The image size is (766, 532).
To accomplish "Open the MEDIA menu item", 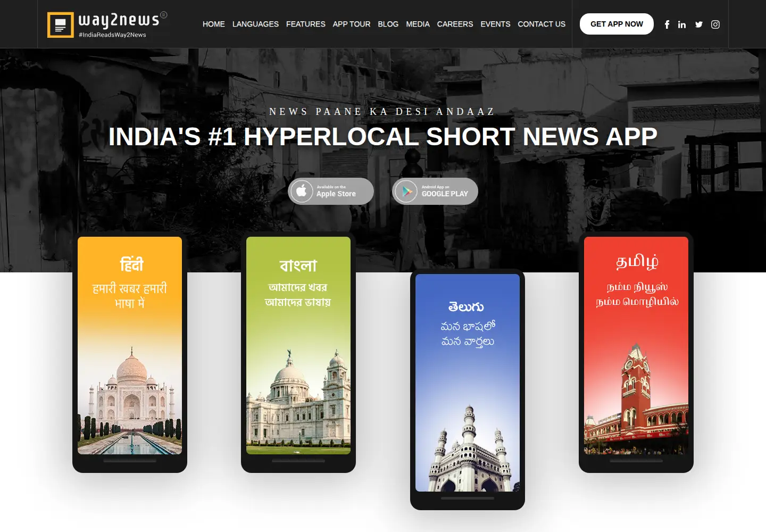I will [x=418, y=24].
